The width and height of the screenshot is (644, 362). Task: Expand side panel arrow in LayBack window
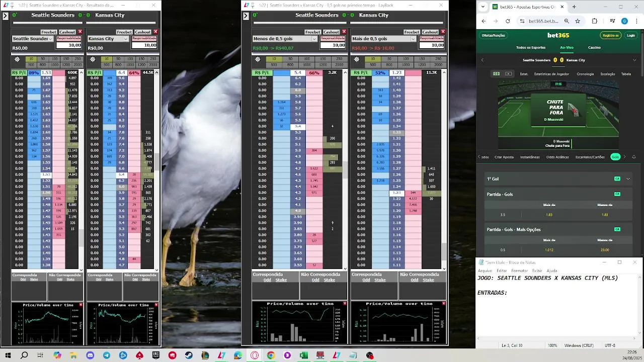click(x=246, y=16)
